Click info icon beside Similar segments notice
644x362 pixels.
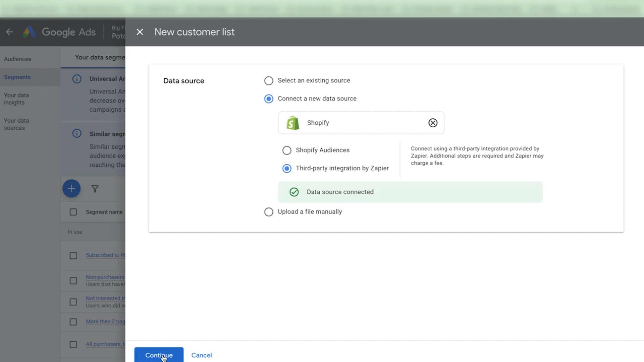[x=77, y=133]
